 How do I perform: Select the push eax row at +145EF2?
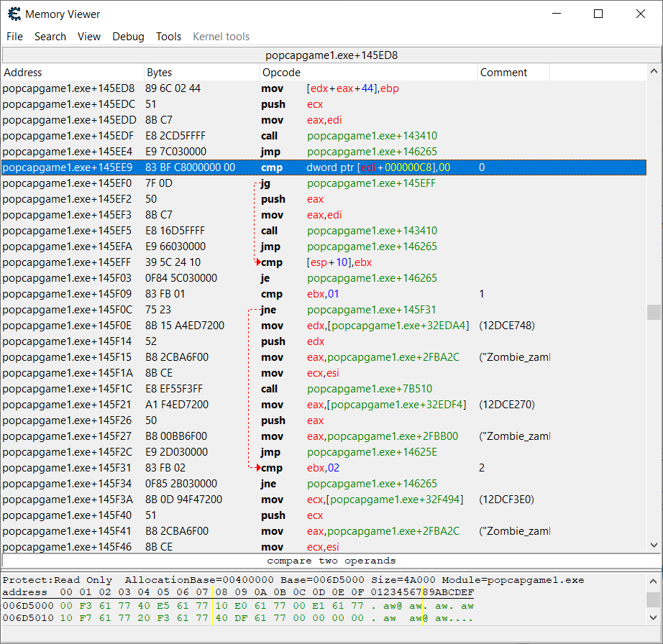(x=324, y=199)
